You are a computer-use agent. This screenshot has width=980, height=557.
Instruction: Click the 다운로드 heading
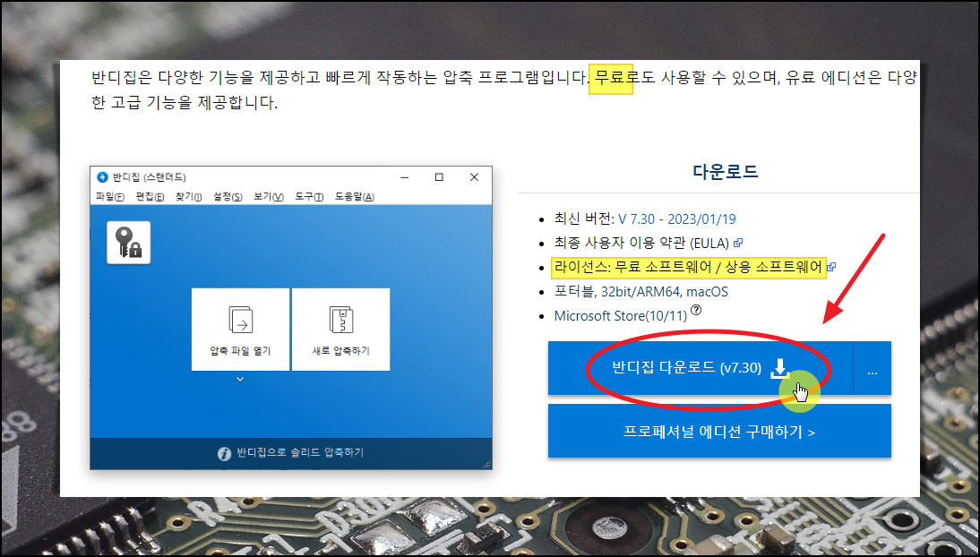[x=725, y=172]
